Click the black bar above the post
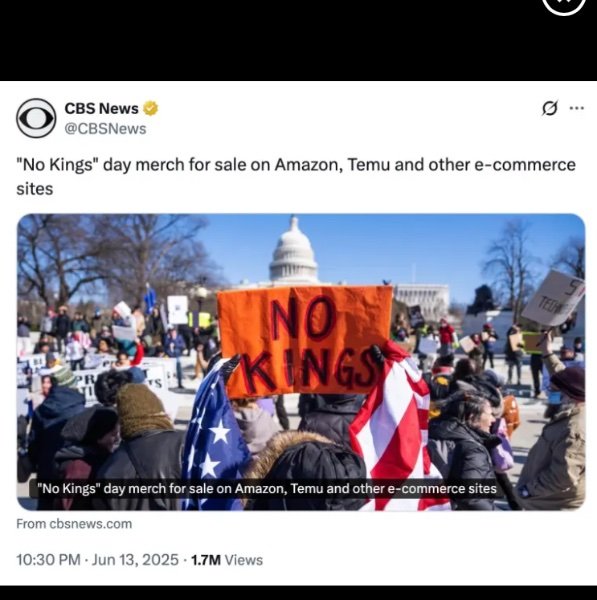 (x=298, y=40)
